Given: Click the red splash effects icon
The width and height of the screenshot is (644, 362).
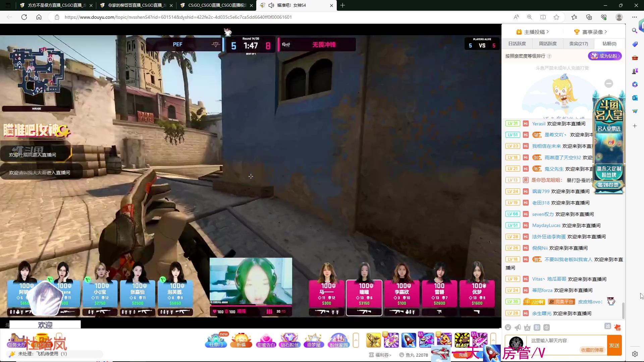Looking at the screenshot, I should [618, 327].
